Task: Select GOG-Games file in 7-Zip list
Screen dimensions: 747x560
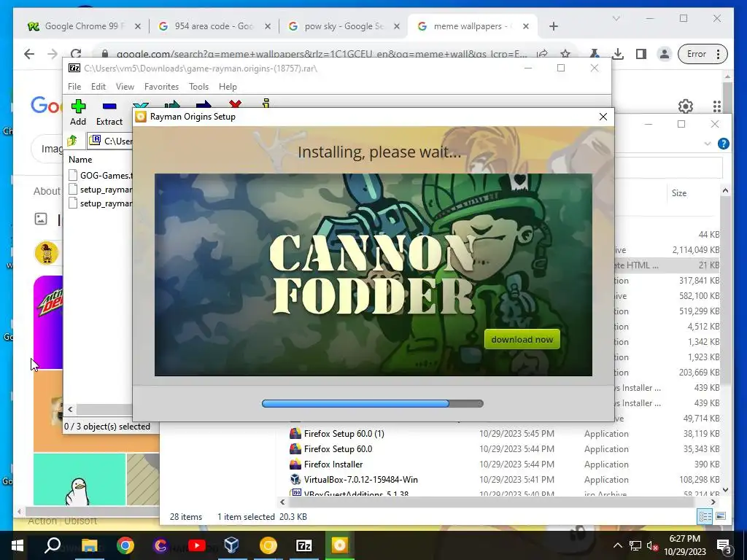Action: point(101,175)
